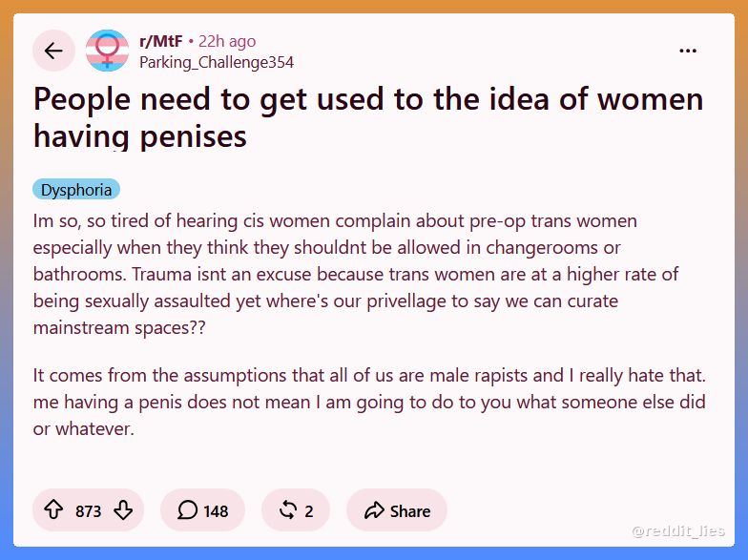The width and height of the screenshot is (748, 560).
Task: Visit the r/MtF subreddit link
Action: click(x=160, y=42)
